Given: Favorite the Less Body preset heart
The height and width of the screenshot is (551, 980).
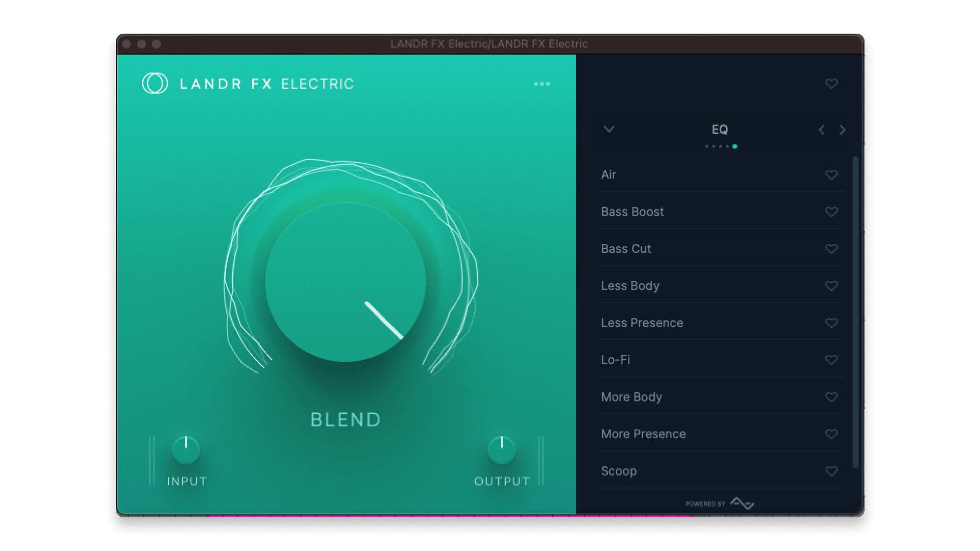Looking at the screenshot, I should point(831,286).
